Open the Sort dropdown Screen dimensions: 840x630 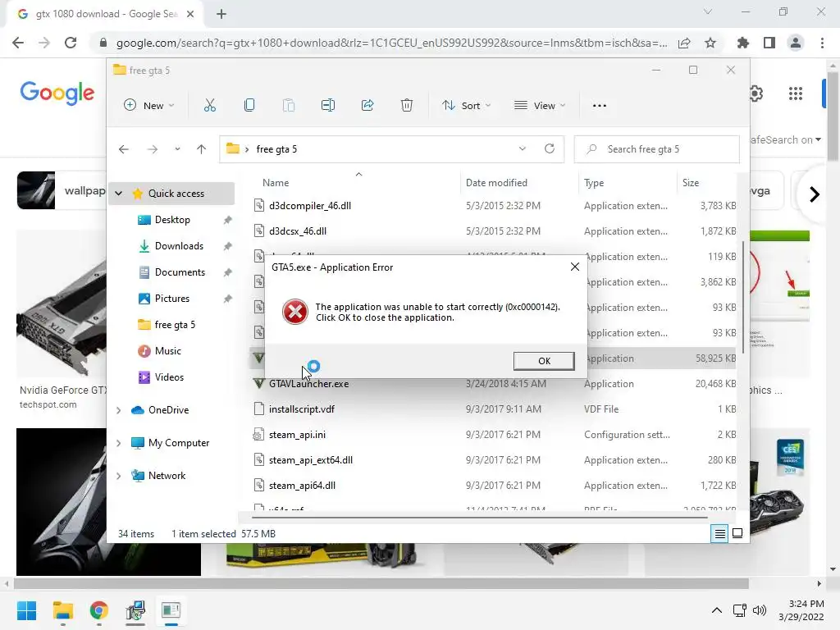click(x=466, y=106)
